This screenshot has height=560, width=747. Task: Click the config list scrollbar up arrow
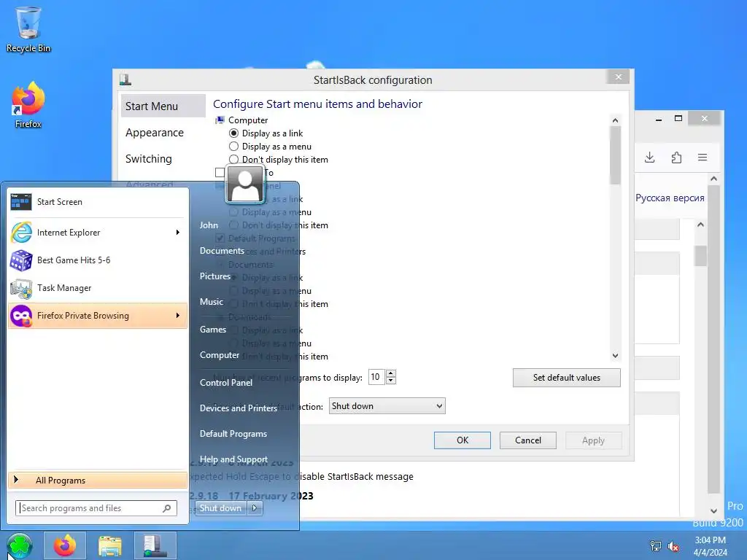tap(615, 120)
